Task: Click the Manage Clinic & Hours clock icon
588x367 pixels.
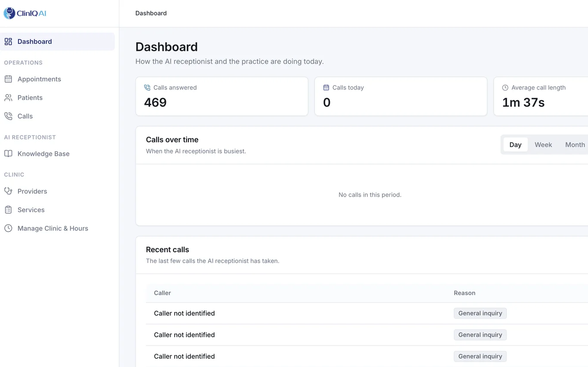Action: coord(8,228)
